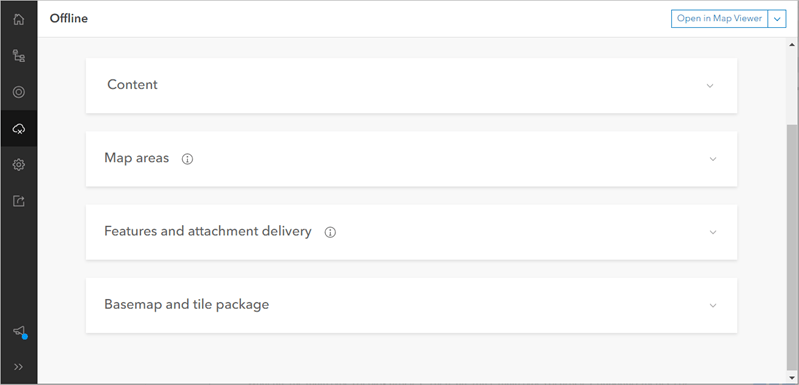Image resolution: width=799 pixels, height=385 pixels.
Task: Open the announcements megaphone icon
Action: 19,332
